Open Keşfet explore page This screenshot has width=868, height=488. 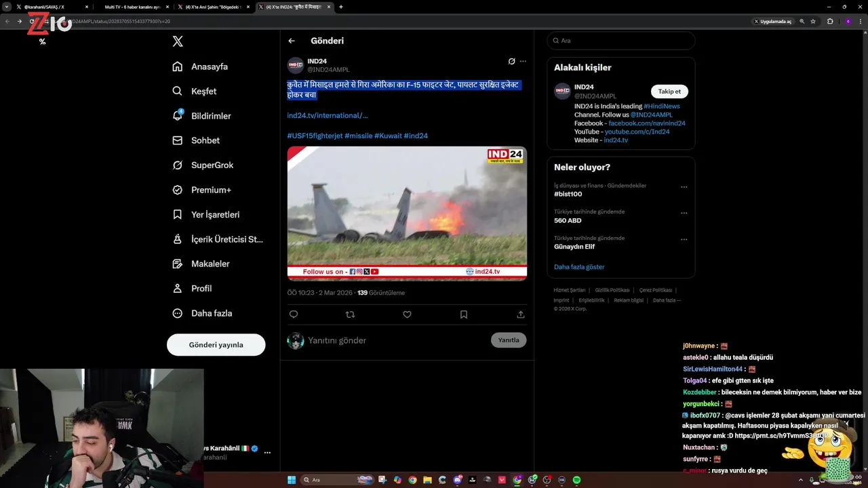click(195, 91)
